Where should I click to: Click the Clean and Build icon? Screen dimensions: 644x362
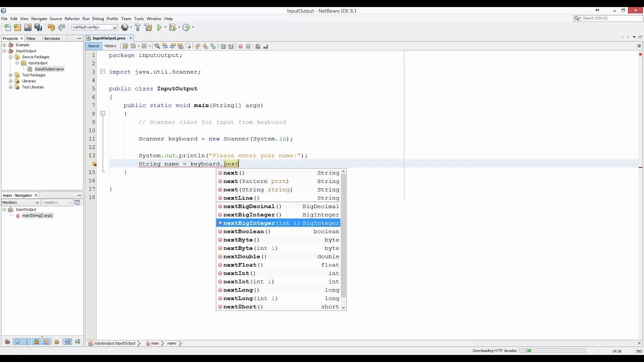148,28
